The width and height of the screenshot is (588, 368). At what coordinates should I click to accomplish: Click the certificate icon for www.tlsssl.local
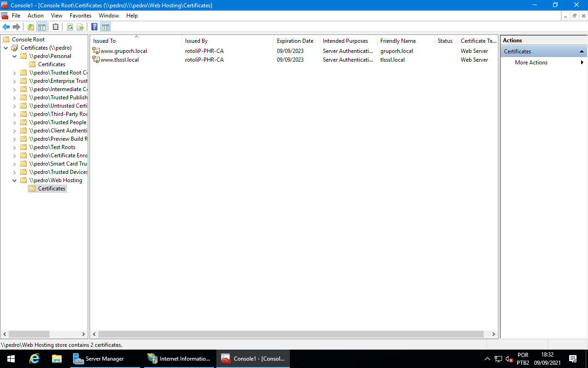point(96,59)
